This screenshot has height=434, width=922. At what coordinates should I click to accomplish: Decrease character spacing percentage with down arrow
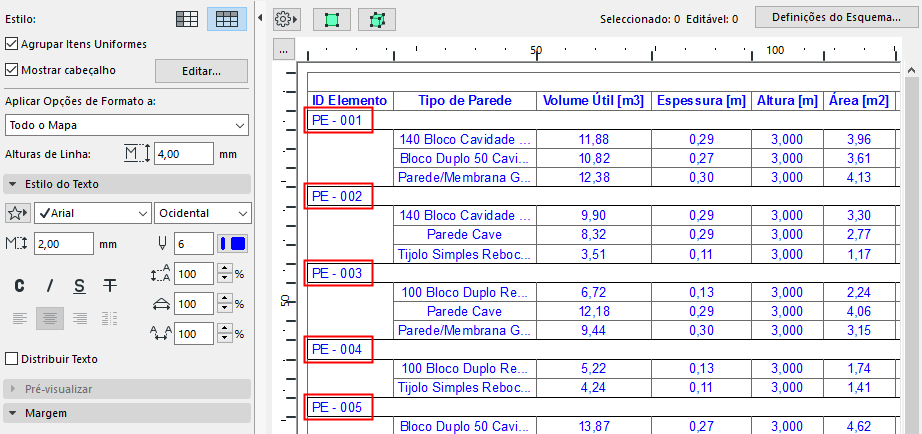click(x=225, y=339)
